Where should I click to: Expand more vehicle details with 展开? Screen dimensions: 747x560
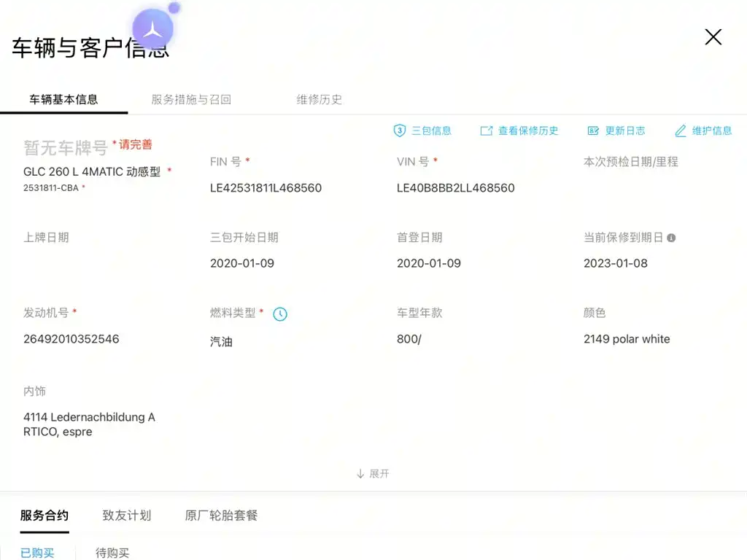click(x=373, y=474)
